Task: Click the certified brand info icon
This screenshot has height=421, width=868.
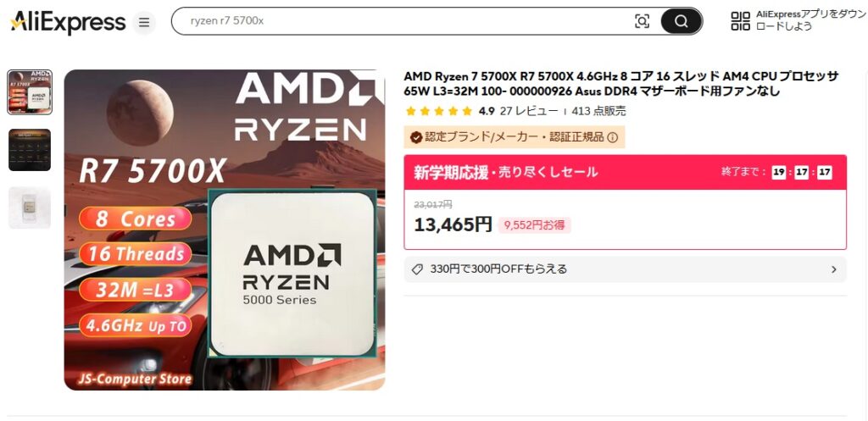Action: tap(612, 137)
